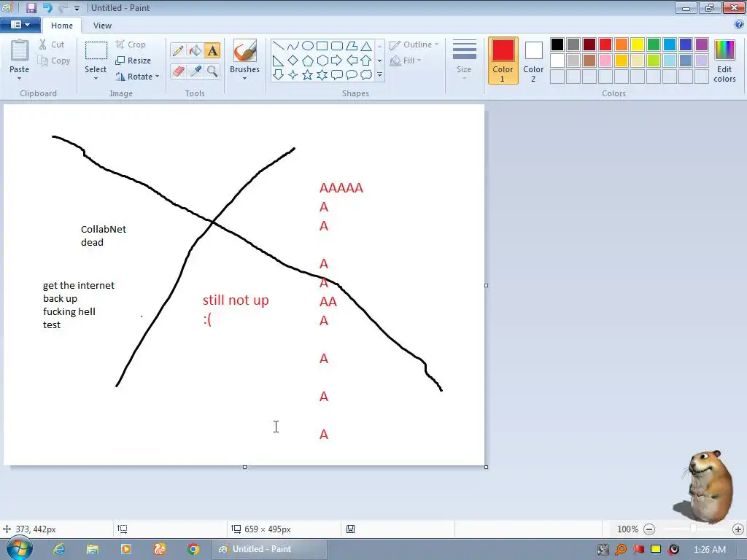747x560 pixels.
Task: Choose the Rounded rectangular callout shape
Action: click(x=337, y=75)
